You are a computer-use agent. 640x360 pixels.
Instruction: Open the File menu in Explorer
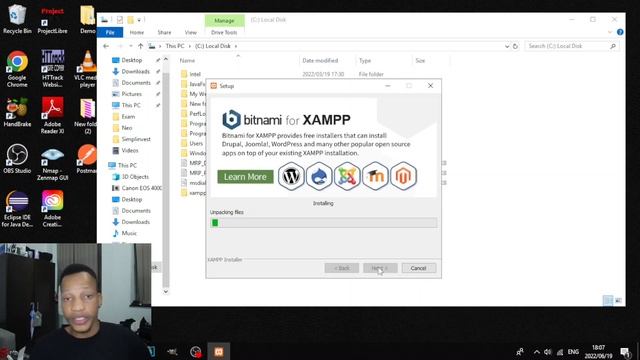tap(110, 32)
